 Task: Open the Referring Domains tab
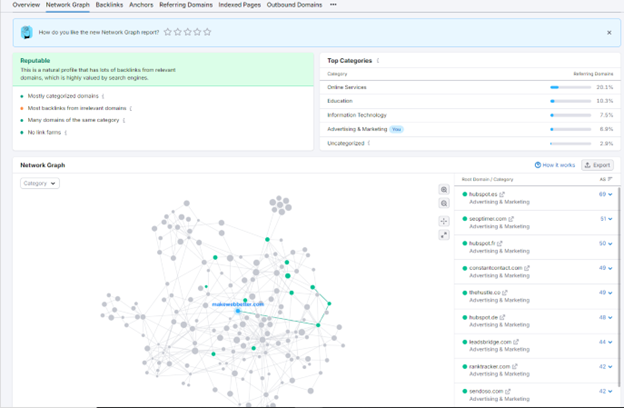click(x=186, y=5)
